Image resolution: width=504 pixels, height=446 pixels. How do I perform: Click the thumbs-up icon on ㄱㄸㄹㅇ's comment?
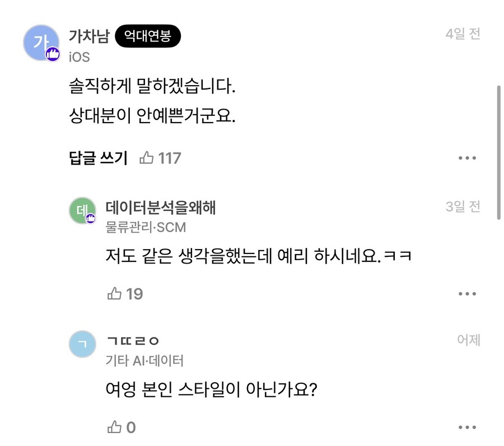pyautogui.click(x=115, y=427)
